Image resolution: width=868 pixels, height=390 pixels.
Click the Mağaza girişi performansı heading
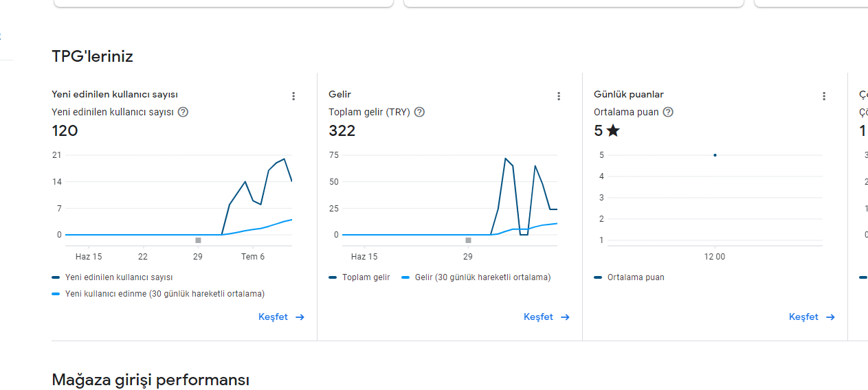tap(151, 380)
